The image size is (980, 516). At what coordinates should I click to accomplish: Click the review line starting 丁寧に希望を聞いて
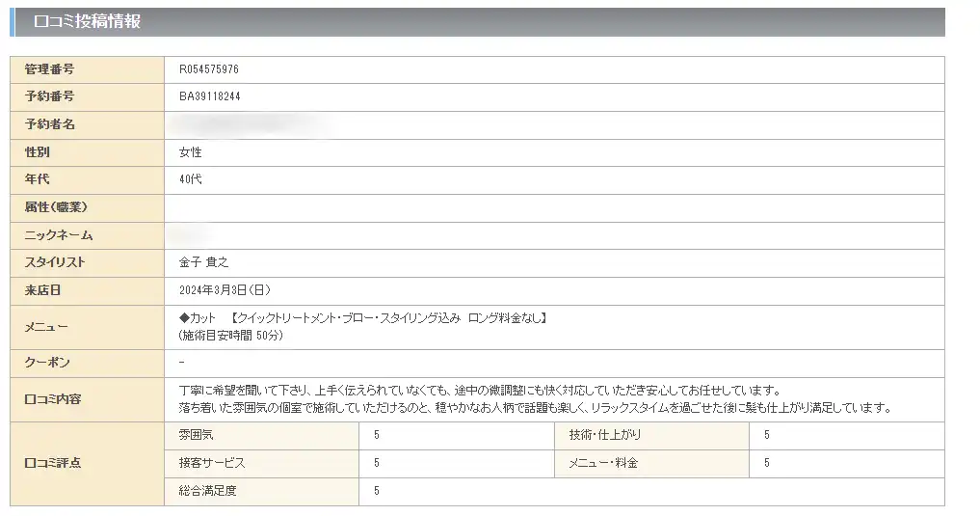click(x=480, y=391)
